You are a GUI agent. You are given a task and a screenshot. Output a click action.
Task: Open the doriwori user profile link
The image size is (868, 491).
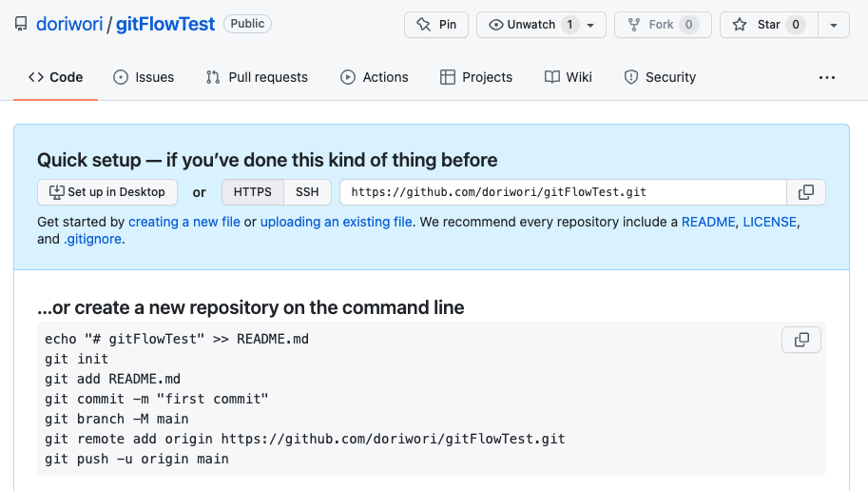pos(69,25)
